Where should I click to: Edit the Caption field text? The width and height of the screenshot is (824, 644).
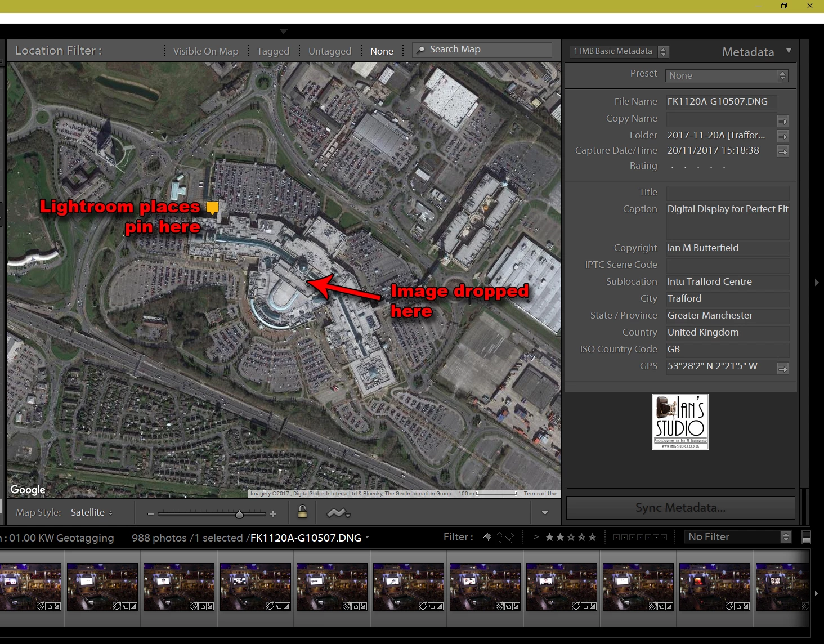pyautogui.click(x=727, y=221)
